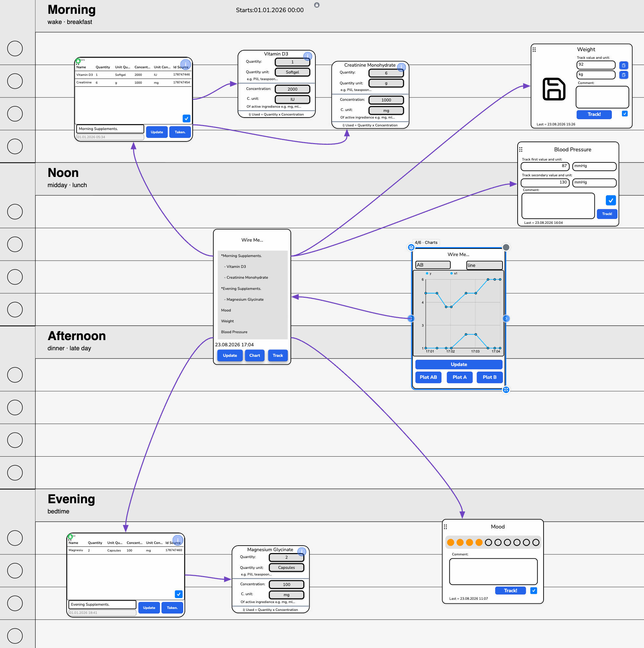
Task: Click Plot A in the Charts card
Action: 460,377
